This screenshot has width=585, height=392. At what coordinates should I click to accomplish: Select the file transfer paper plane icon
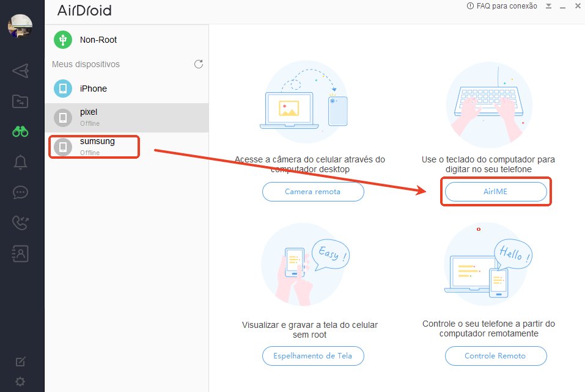(20, 70)
